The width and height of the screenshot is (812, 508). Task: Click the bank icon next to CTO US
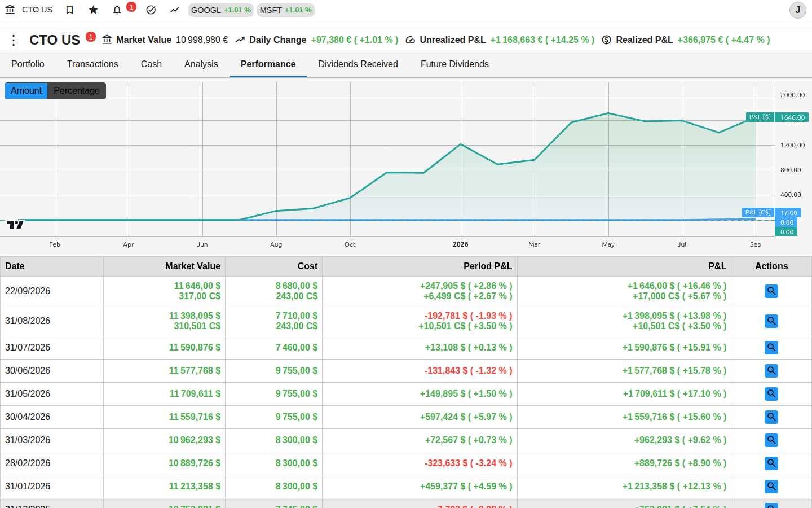(10, 10)
